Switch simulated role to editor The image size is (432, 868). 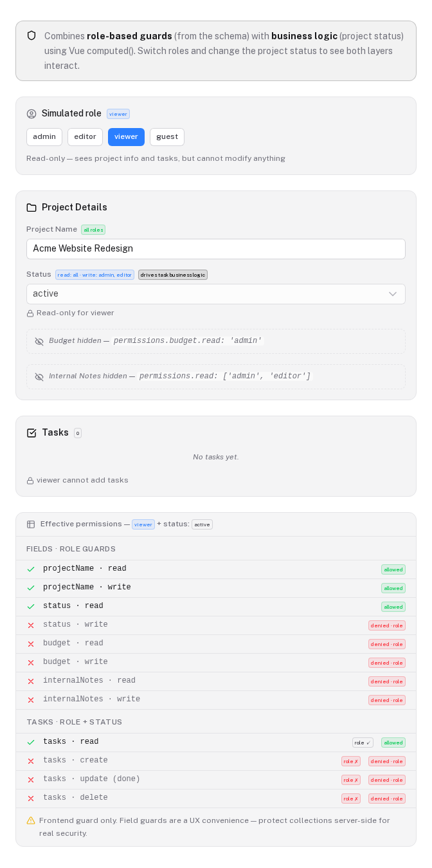pos(85,137)
